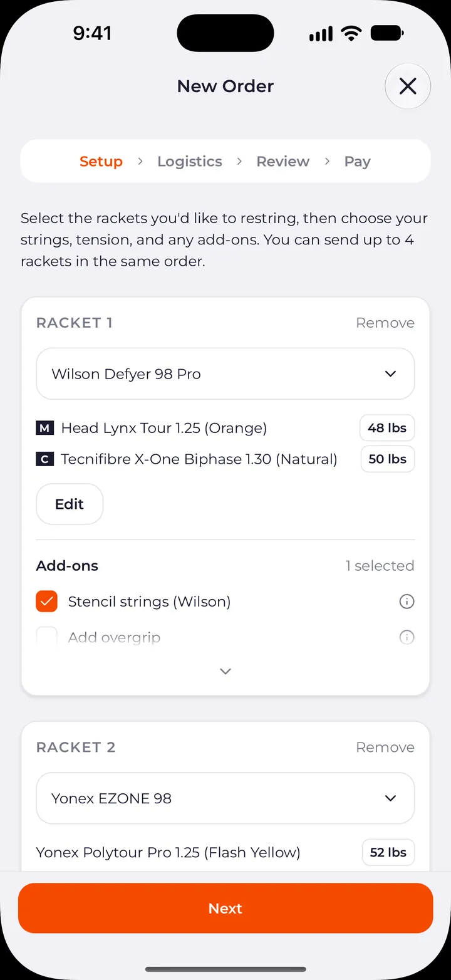Open Yonex EZONE 98 racket dropdown
451x980 pixels.
[225, 798]
